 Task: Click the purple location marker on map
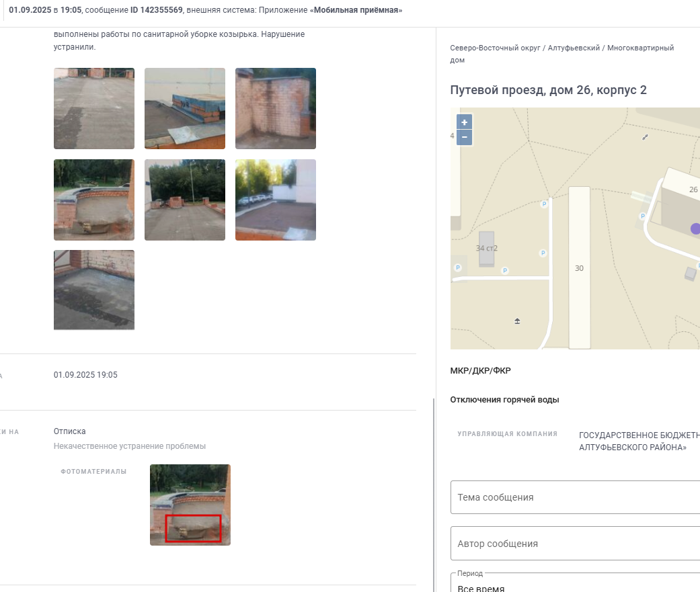(695, 229)
